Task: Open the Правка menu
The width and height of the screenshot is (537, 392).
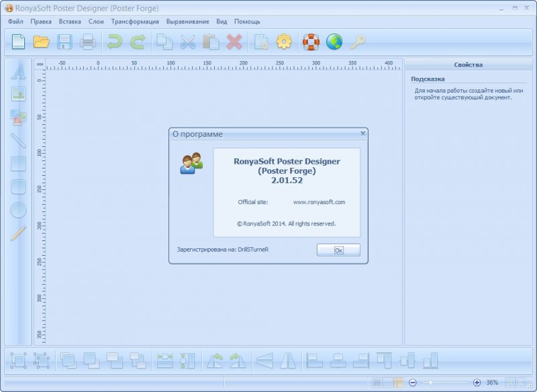Action: pos(41,21)
